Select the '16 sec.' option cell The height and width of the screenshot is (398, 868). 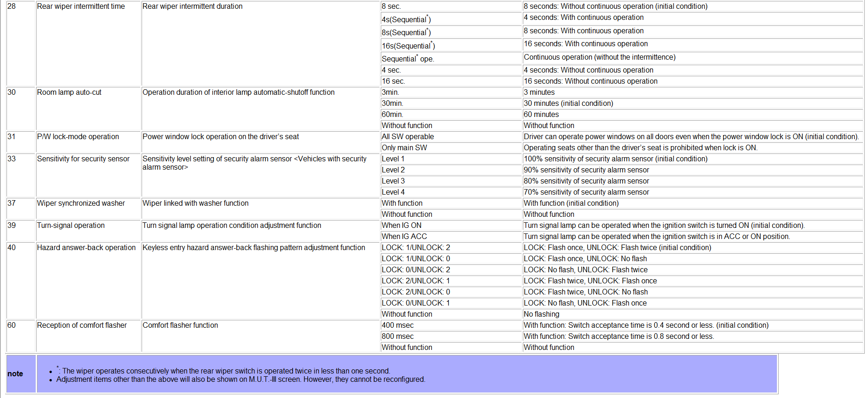coord(451,81)
